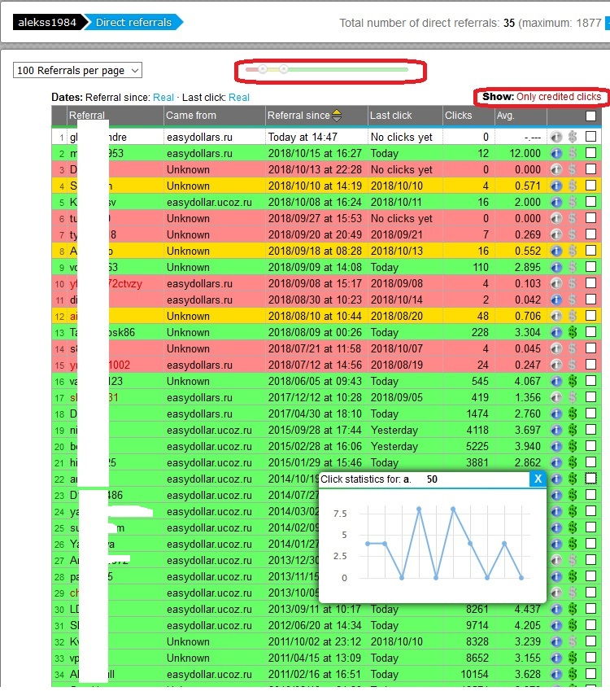The image size is (610, 700).
Task: Check the checkbox for referral row 15
Action: pos(590,365)
